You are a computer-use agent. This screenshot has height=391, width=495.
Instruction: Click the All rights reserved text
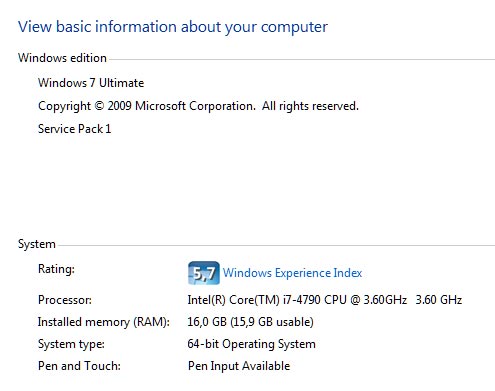310,106
